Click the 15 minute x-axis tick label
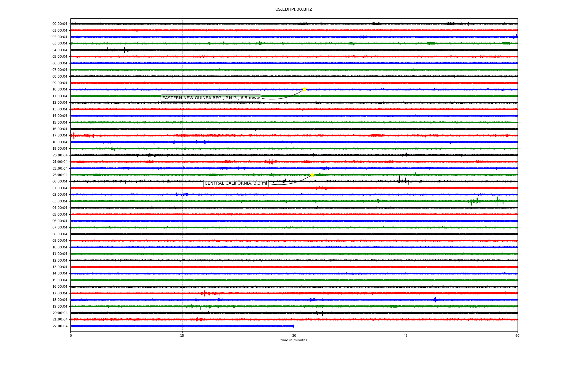Image resolution: width=588 pixels, height=368 pixels. (x=182, y=335)
